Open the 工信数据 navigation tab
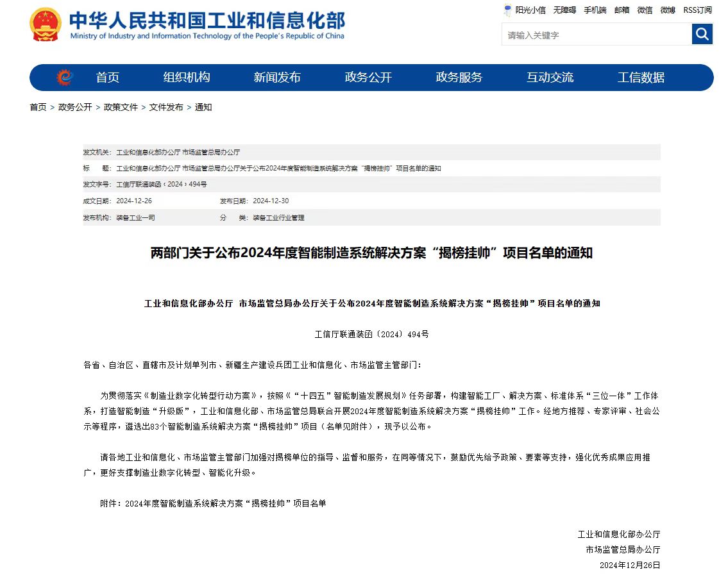This screenshot has height=577, width=728. (641, 78)
